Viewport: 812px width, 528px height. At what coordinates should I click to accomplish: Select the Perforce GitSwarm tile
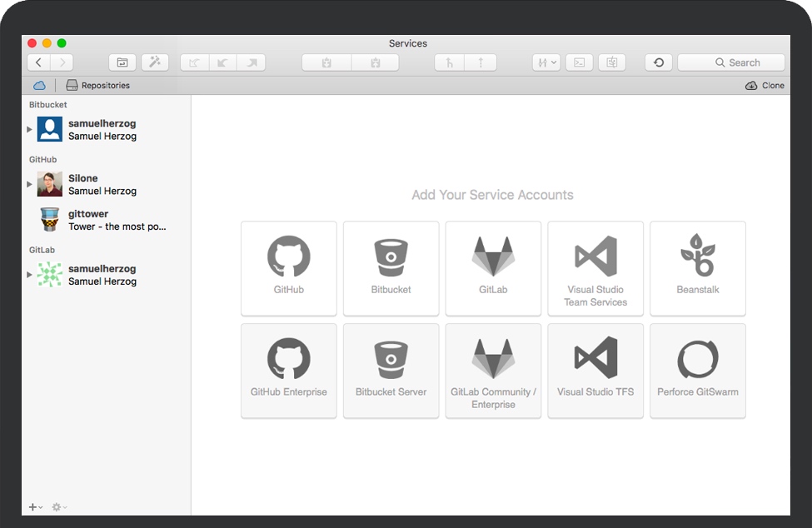[x=697, y=370]
